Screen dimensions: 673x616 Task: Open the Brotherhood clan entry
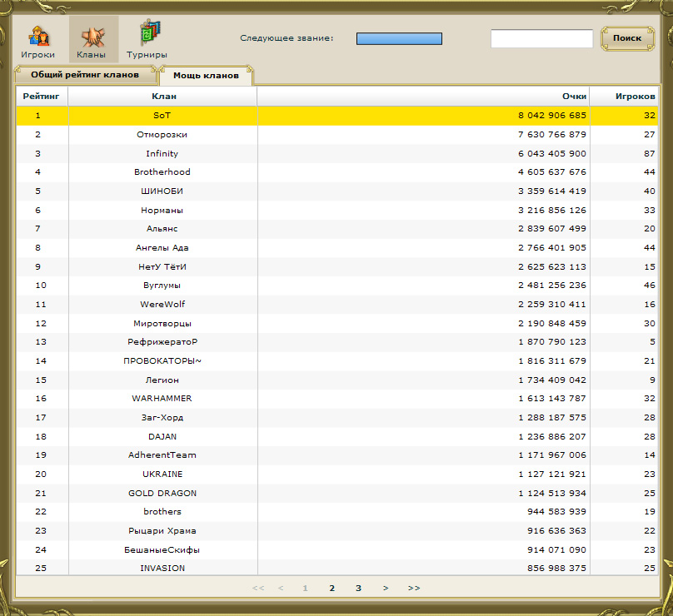point(162,171)
